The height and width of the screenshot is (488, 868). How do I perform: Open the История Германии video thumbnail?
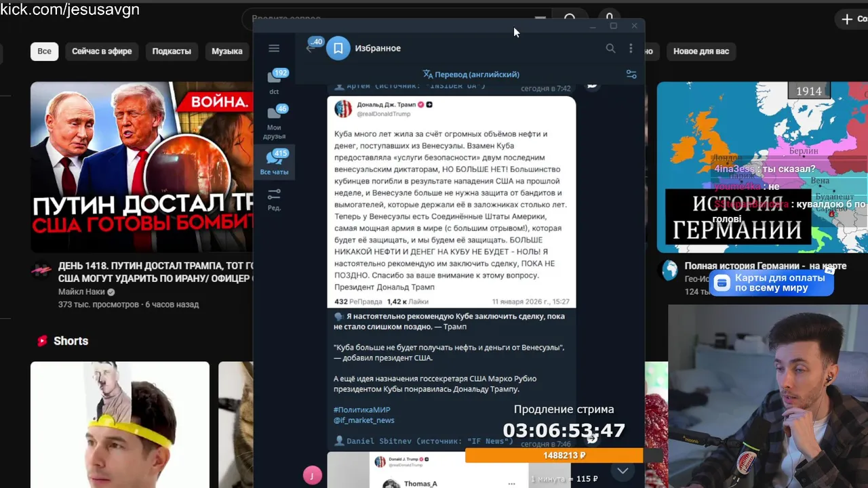coord(762,167)
